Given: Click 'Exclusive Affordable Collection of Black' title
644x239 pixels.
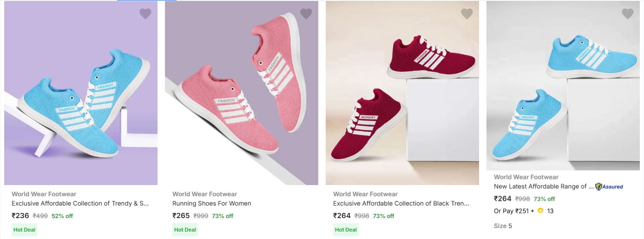Looking at the screenshot, I should (401, 203).
